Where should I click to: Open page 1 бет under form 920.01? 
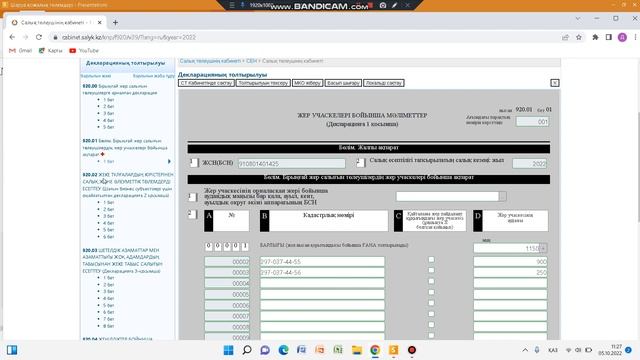[109, 162]
